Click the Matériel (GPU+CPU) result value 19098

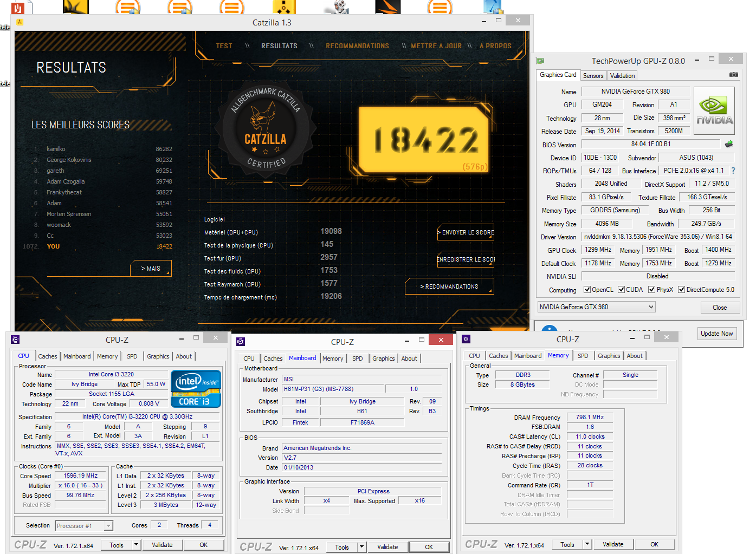click(331, 231)
